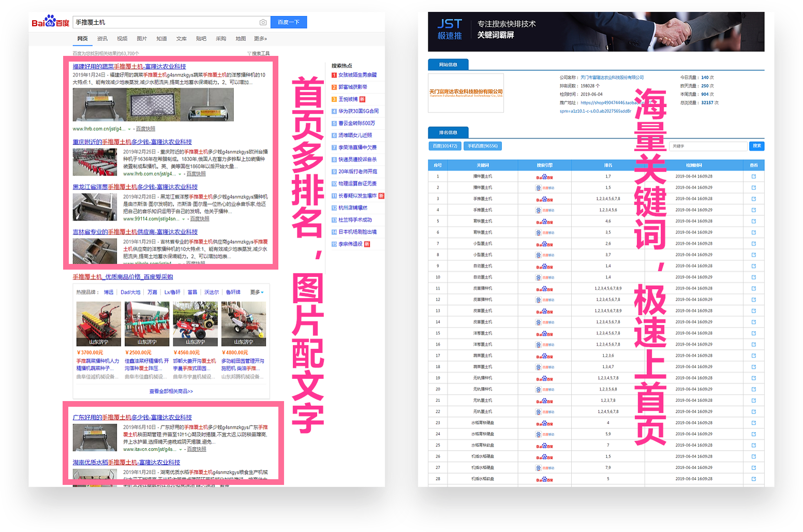Open the 地图 tab
Image resolution: width=803 pixels, height=532 pixels.
tap(241, 39)
